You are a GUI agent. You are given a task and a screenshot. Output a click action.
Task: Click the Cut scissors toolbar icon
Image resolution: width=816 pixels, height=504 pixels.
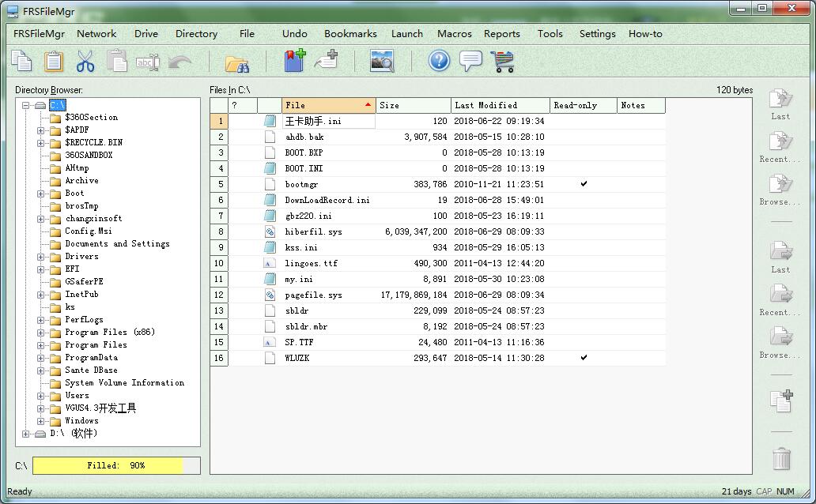click(x=85, y=61)
